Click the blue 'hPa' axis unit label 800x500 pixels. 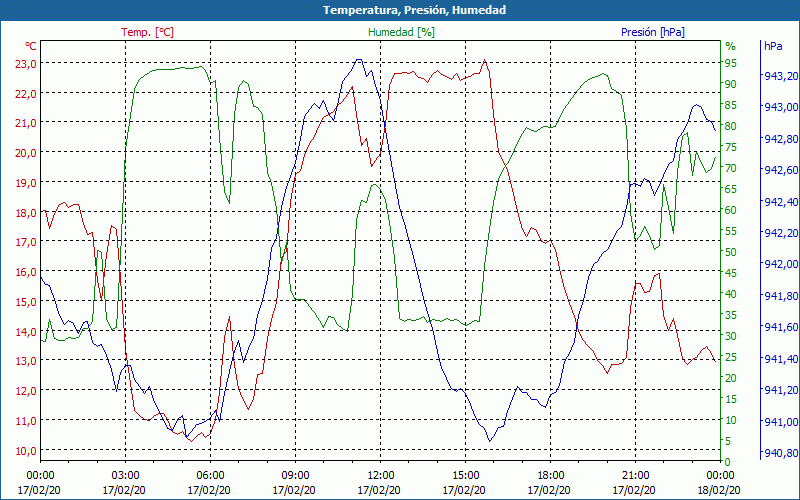click(x=773, y=45)
